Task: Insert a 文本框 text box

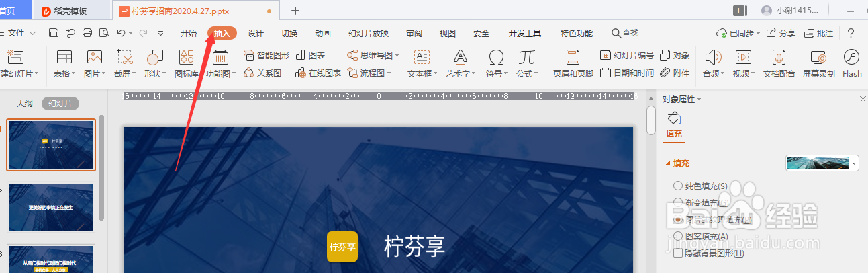Action: pos(422,64)
